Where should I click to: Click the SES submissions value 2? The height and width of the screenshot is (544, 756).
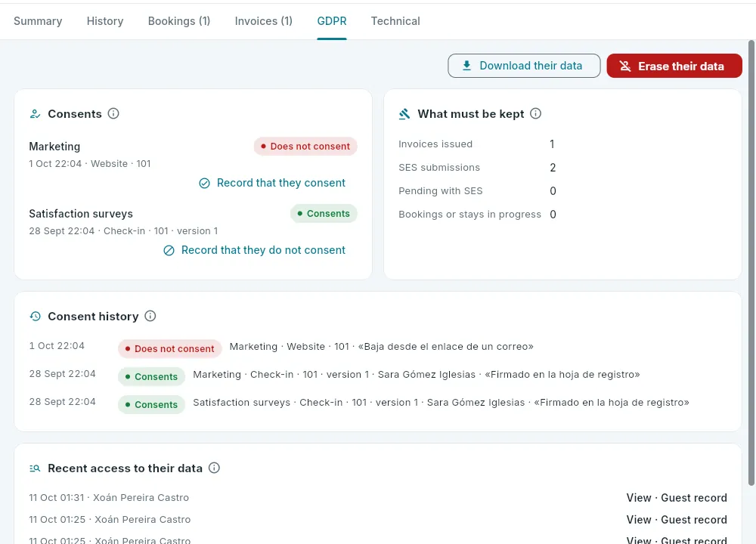(x=553, y=168)
